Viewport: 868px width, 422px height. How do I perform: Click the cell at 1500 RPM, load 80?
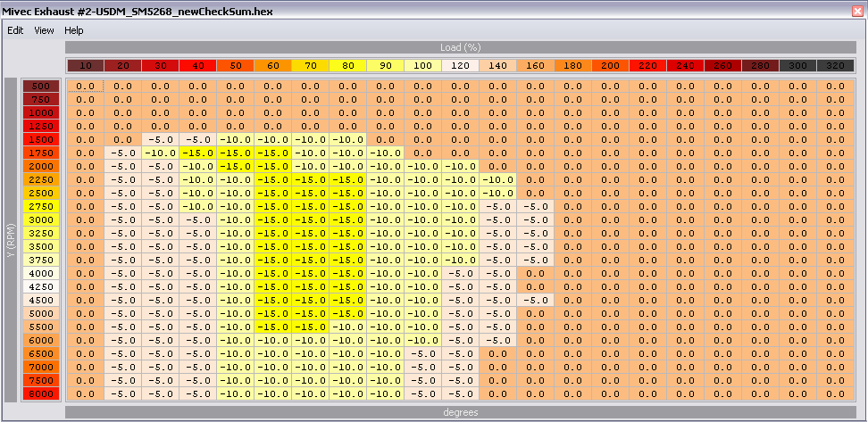tap(347, 139)
